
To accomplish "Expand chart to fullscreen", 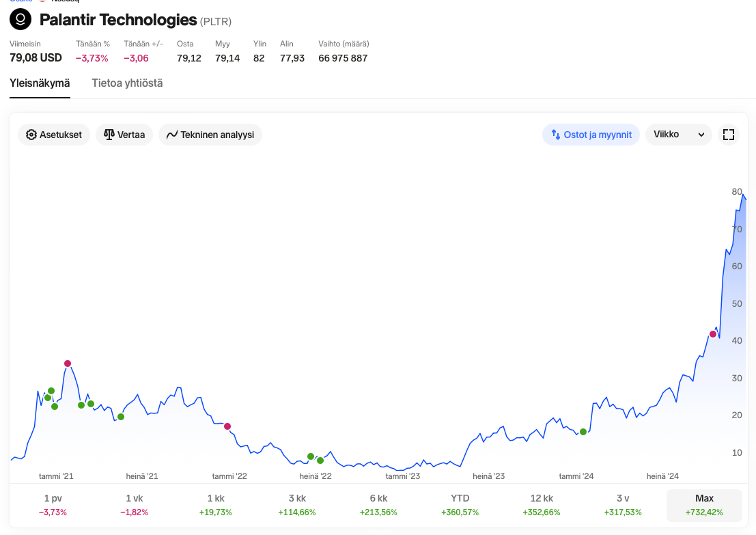I will [x=729, y=135].
